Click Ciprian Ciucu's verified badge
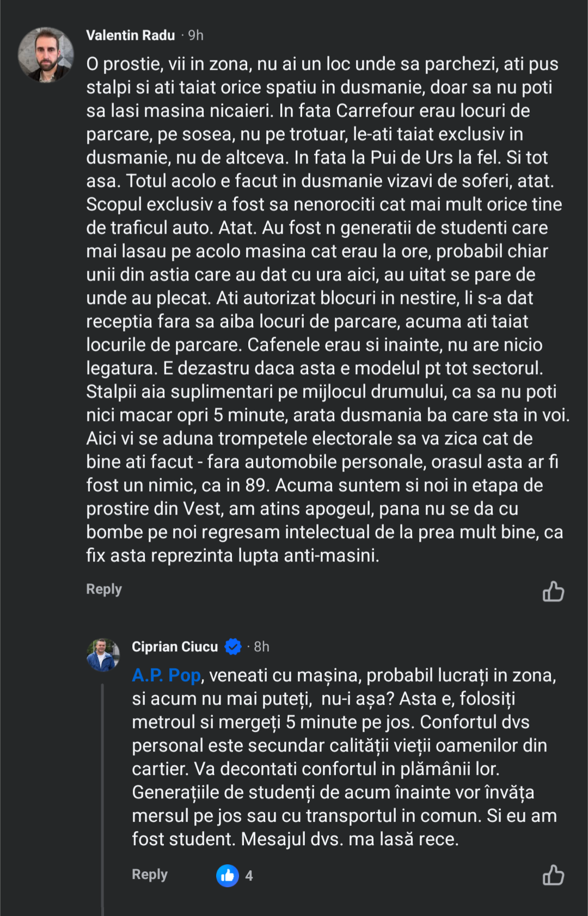The height and width of the screenshot is (916, 588). pos(233,647)
